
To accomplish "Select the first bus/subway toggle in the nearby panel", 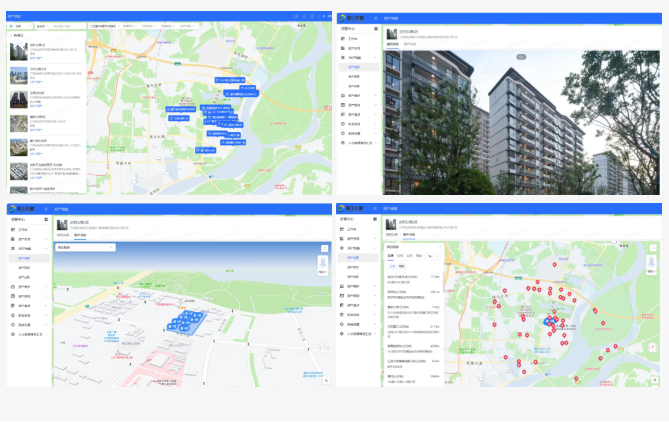I will click(393, 266).
